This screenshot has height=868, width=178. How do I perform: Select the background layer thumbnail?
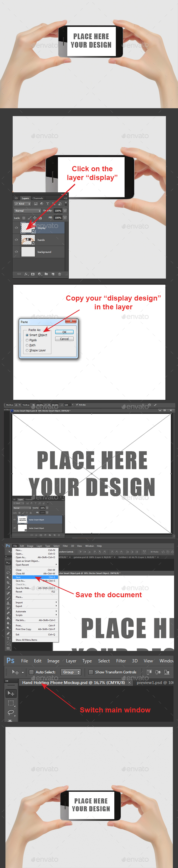point(28,252)
